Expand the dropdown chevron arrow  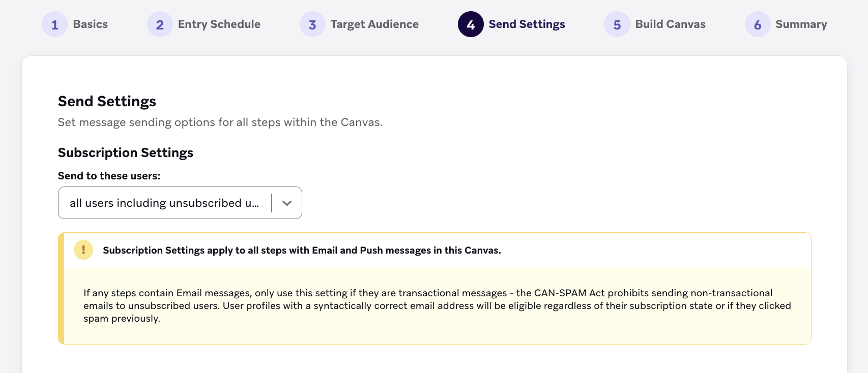tap(287, 203)
